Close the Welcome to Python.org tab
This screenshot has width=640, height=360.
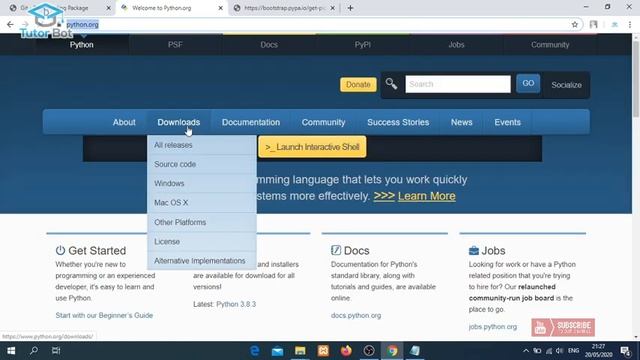pyautogui.click(x=220, y=8)
